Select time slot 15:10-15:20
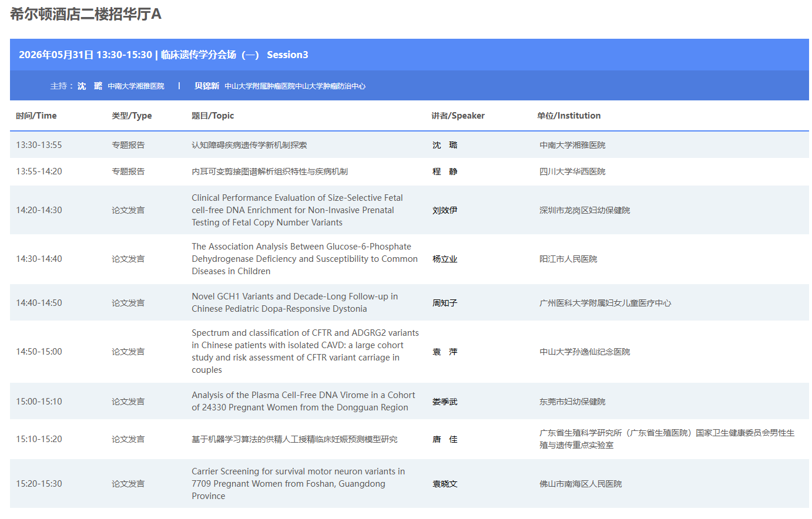This screenshot has height=519, width=812. pyautogui.click(x=39, y=439)
